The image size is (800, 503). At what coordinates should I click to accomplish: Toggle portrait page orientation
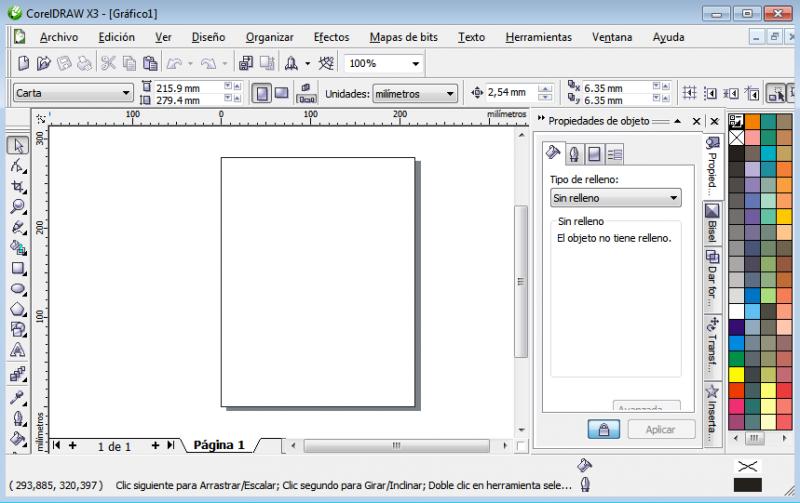tap(262, 93)
